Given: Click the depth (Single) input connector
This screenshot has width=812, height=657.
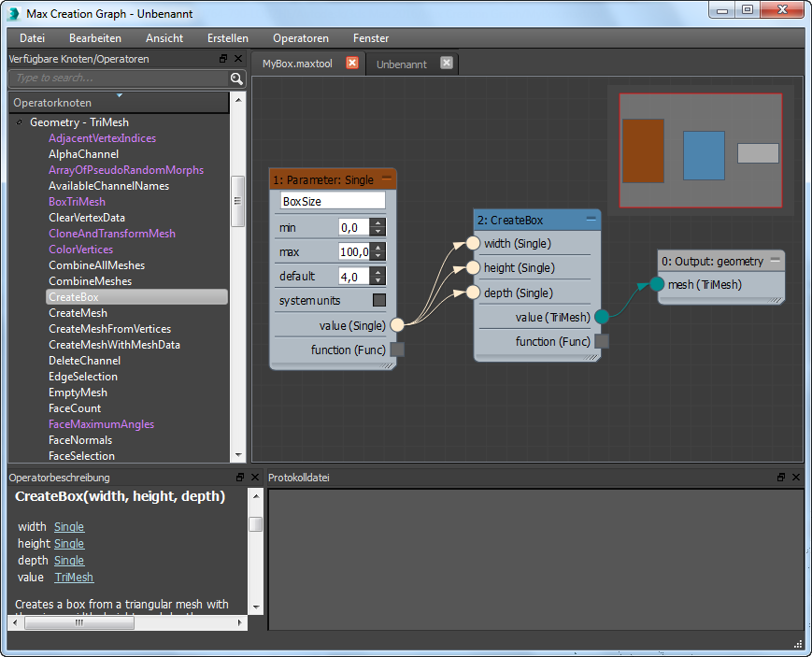Looking at the screenshot, I should pyautogui.click(x=473, y=293).
